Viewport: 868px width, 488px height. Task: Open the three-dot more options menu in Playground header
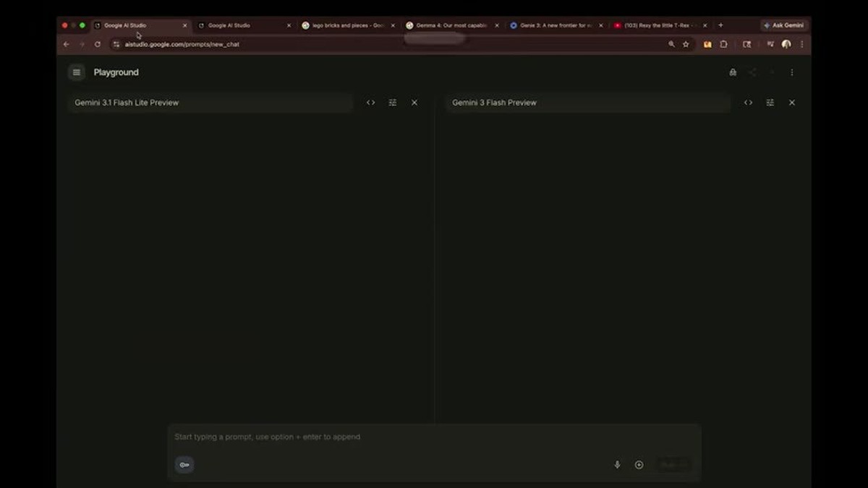coord(792,72)
